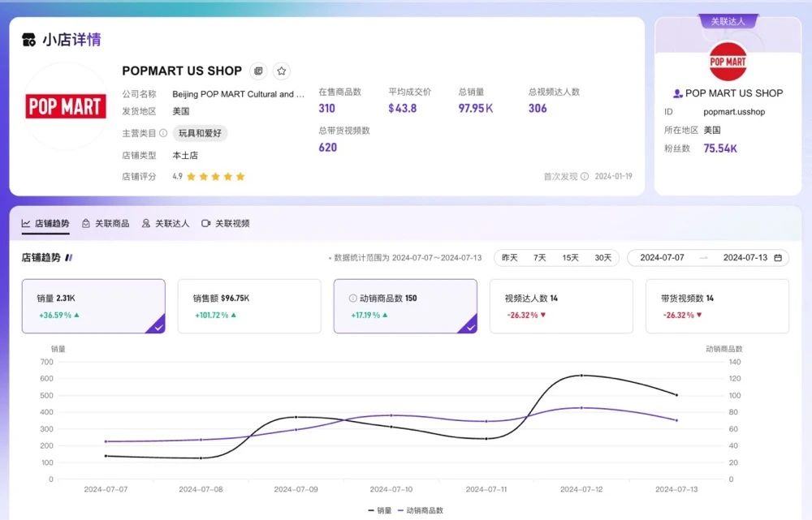Viewport: 812px width, 520px height.
Task: Open the 关联视频 tab
Action: click(226, 223)
